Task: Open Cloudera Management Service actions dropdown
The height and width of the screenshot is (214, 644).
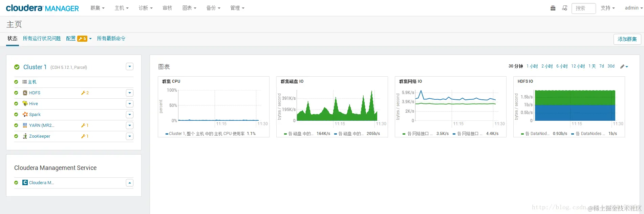Action: tap(130, 183)
